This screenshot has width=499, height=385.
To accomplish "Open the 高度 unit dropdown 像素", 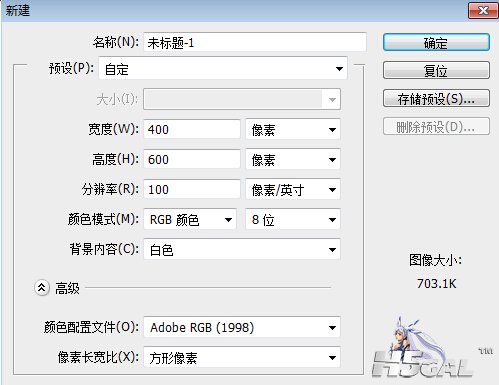I will 293,159.
